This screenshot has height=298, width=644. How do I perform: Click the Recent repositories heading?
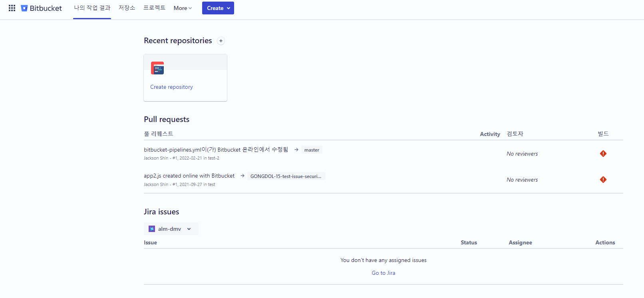pos(178,40)
